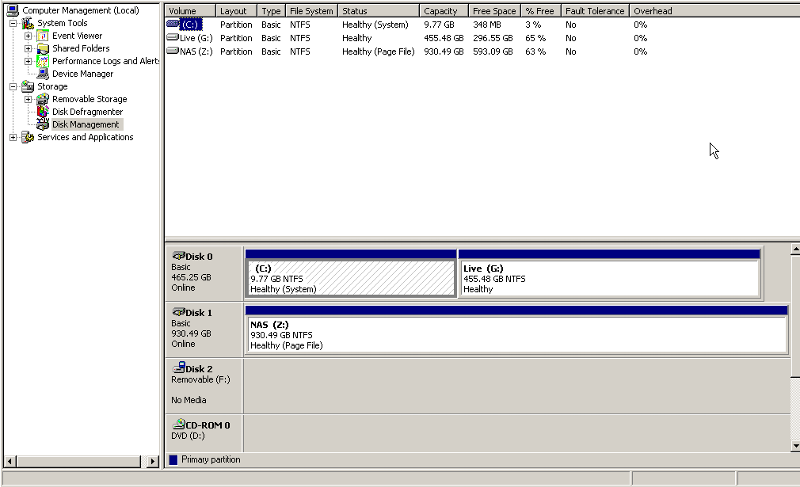Click the Shared Folders icon
Screen dimensions: 800x487
(43, 48)
